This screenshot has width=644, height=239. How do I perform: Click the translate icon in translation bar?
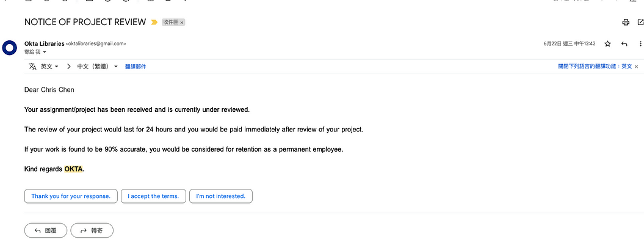click(x=32, y=66)
